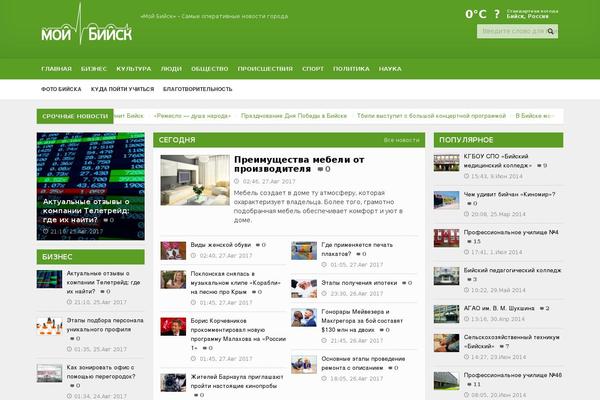Open popular item АГАО им. В. М. Шукшина

click(499, 308)
